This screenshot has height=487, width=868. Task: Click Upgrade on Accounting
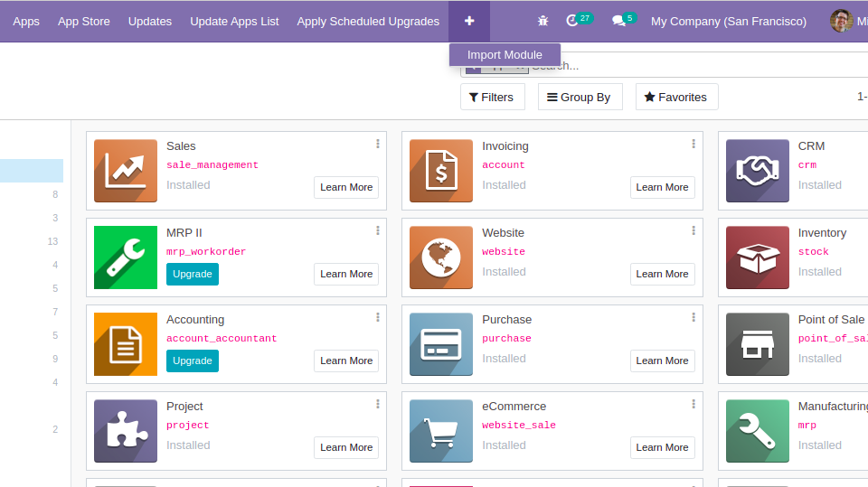192,361
